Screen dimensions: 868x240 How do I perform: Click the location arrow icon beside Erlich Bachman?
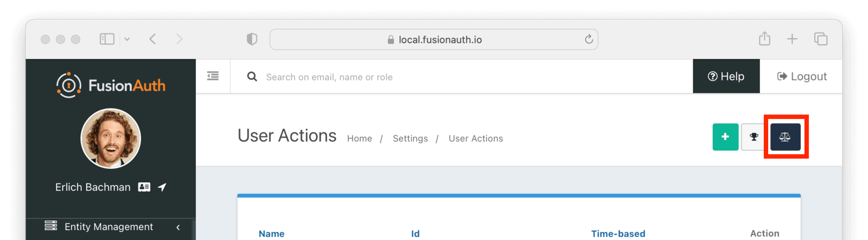click(162, 187)
